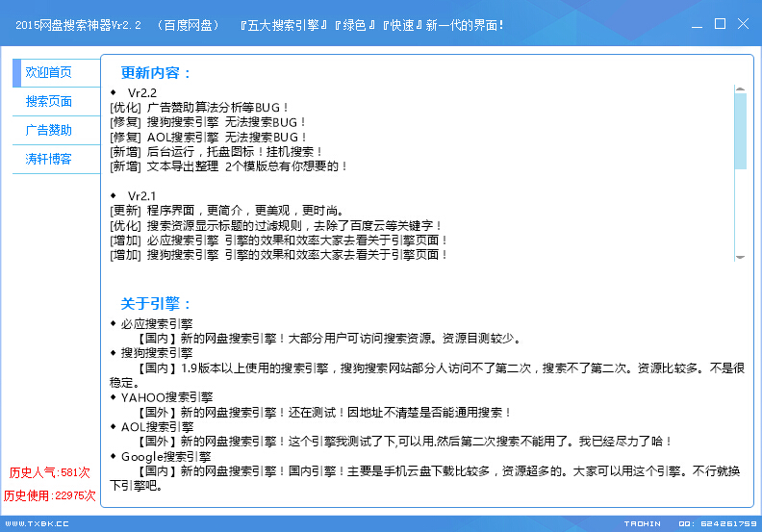This screenshot has width=762, height=532.
Task: Click the Vr2.1 version entry
Action: [141, 196]
